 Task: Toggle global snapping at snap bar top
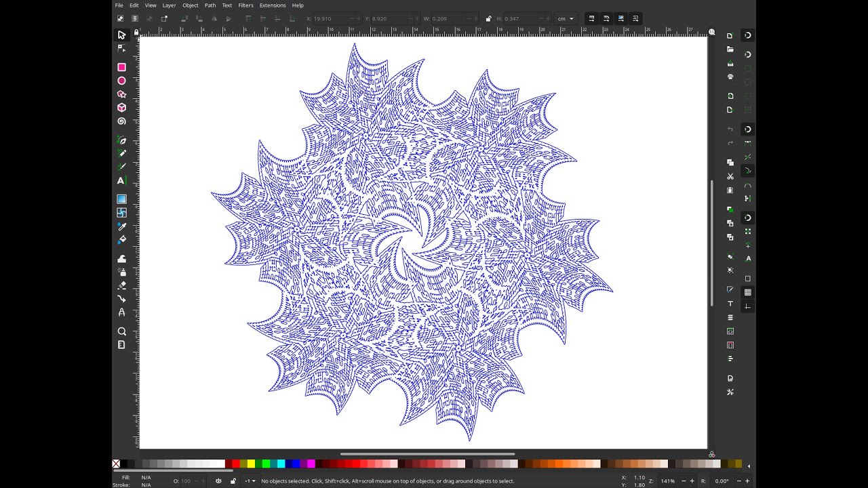point(747,35)
